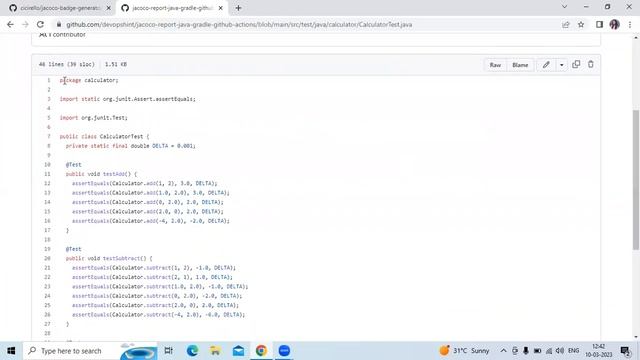Open the Mail app on taskbar
Screen dimensions: 640x360
[238, 351]
